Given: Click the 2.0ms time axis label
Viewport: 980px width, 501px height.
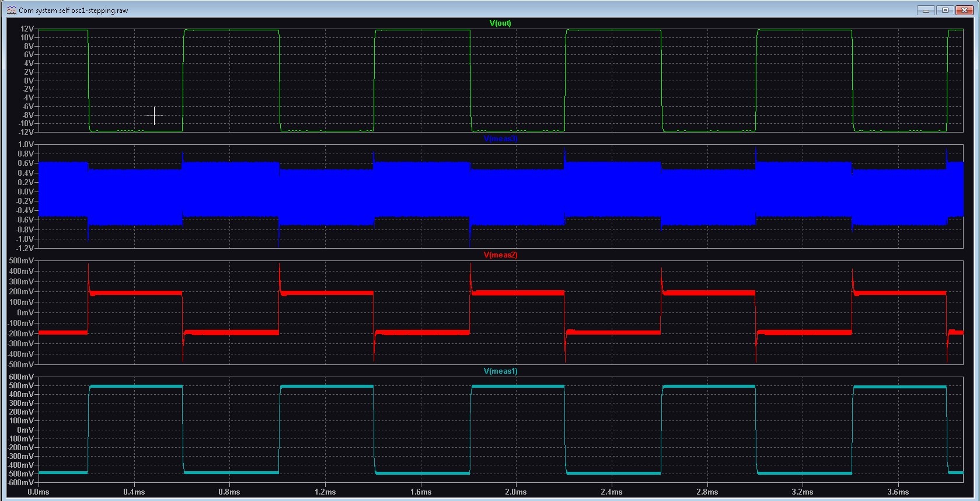Looking at the screenshot, I should 516,492.
